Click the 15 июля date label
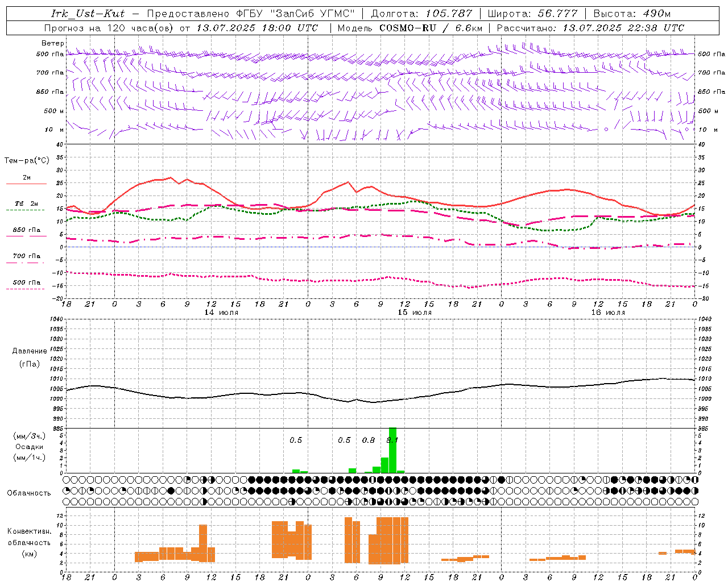This screenshot has width=728, height=582. [415, 313]
